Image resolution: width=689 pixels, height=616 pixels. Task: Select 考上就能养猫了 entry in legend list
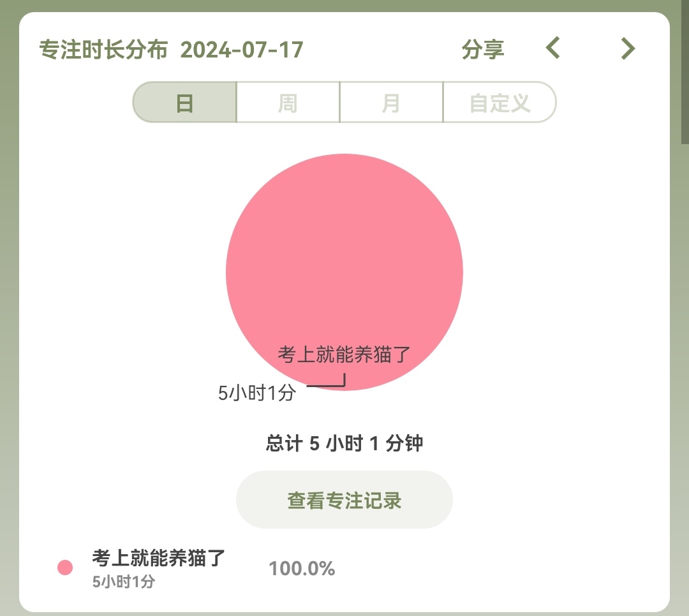click(159, 558)
